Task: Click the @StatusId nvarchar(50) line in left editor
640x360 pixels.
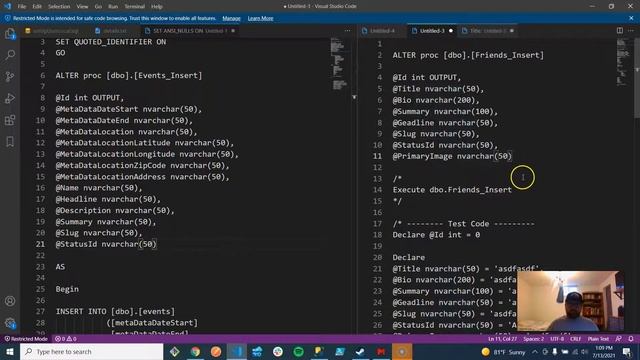Action: tap(106, 244)
